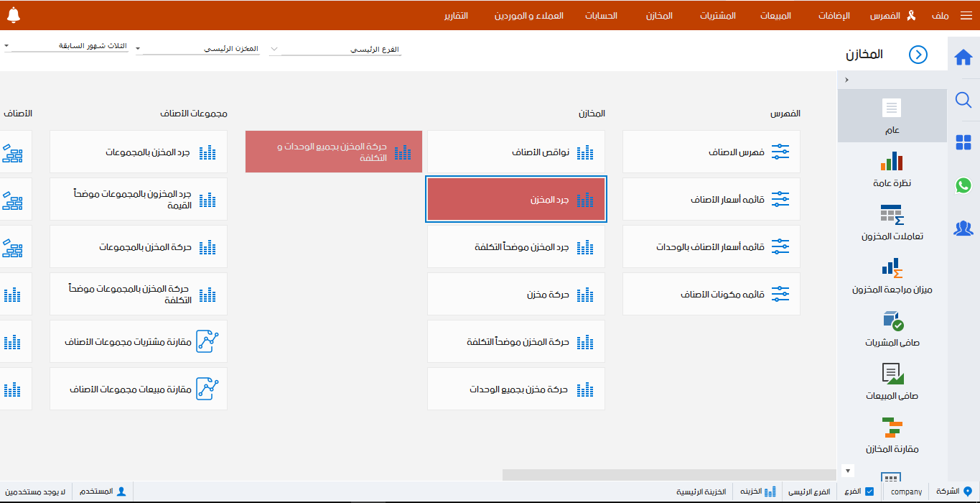This screenshot has width=980, height=503.
Task: Open the dashboard grid icon
Action: click(x=963, y=143)
